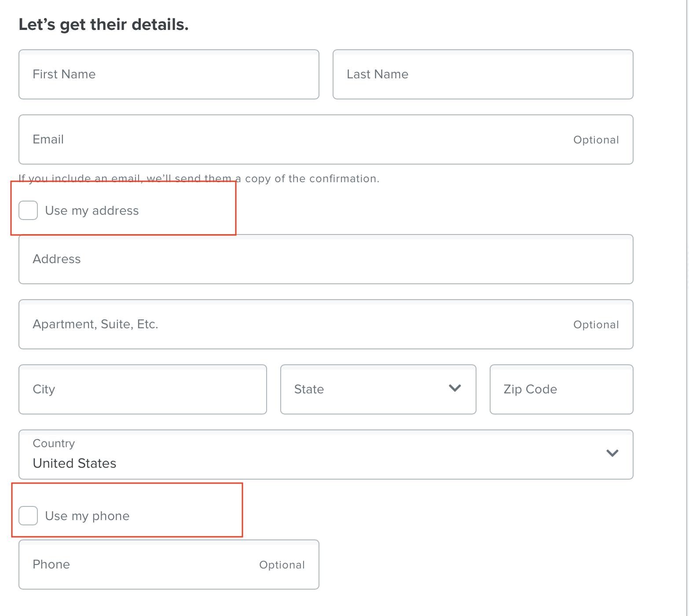Click the chevron arrow in State field

pyautogui.click(x=454, y=388)
